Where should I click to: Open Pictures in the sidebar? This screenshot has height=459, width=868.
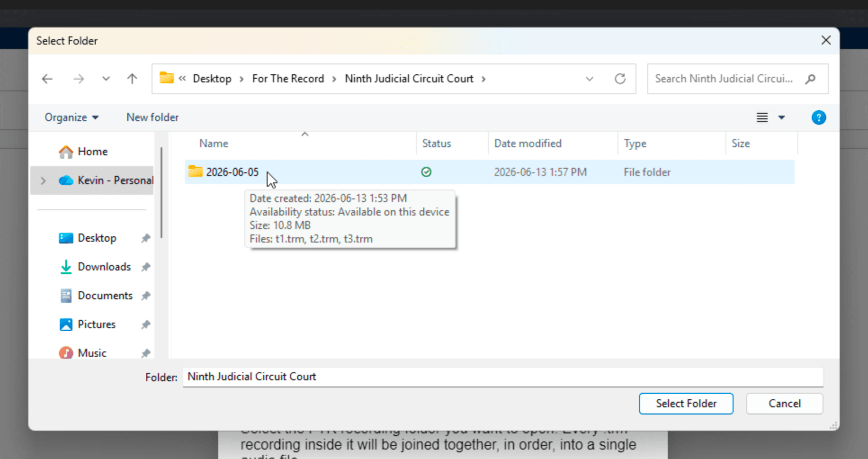96,324
